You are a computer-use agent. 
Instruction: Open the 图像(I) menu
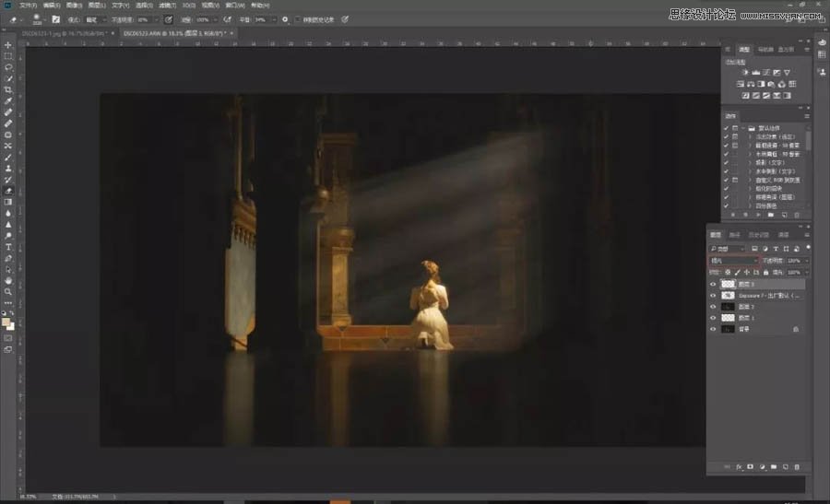(x=74, y=6)
